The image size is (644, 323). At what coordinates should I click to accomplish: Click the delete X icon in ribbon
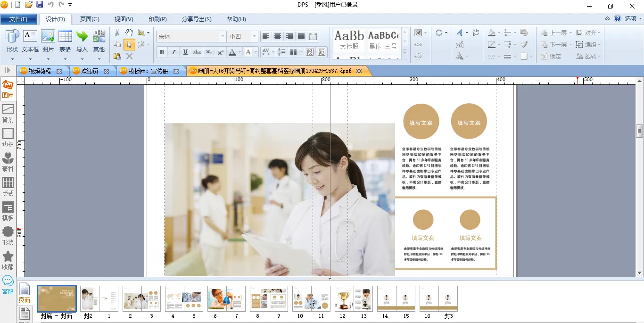point(130,56)
